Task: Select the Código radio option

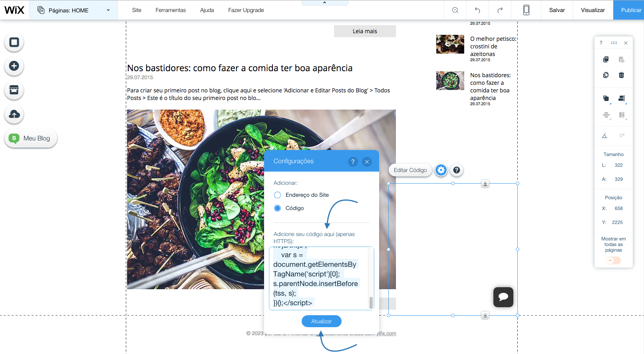Action: point(277,208)
